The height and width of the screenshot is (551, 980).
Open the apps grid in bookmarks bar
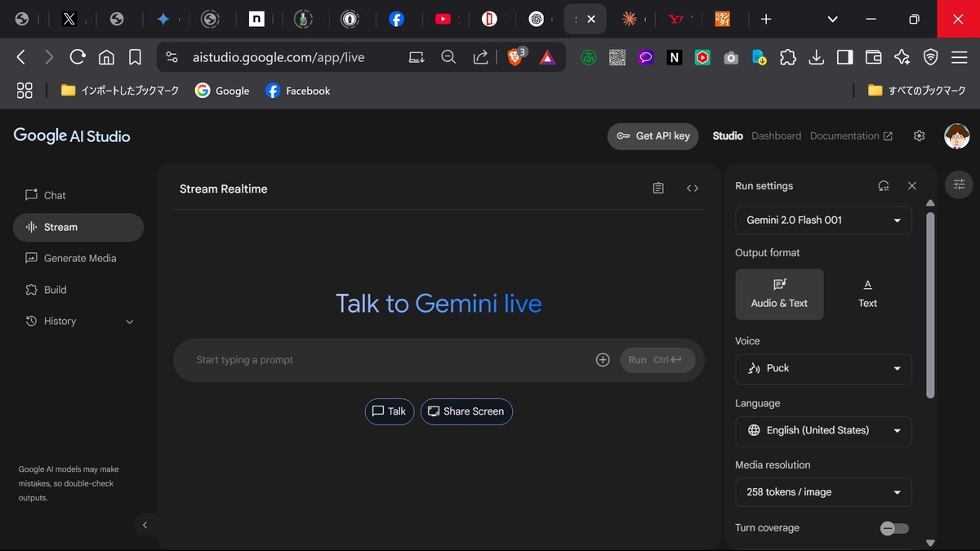point(24,91)
